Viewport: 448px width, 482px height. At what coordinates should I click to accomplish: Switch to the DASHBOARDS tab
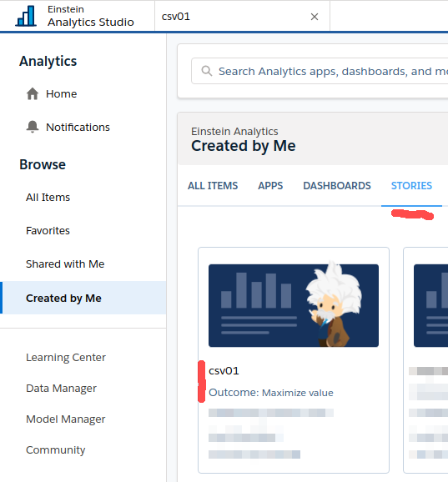tap(337, 186)
